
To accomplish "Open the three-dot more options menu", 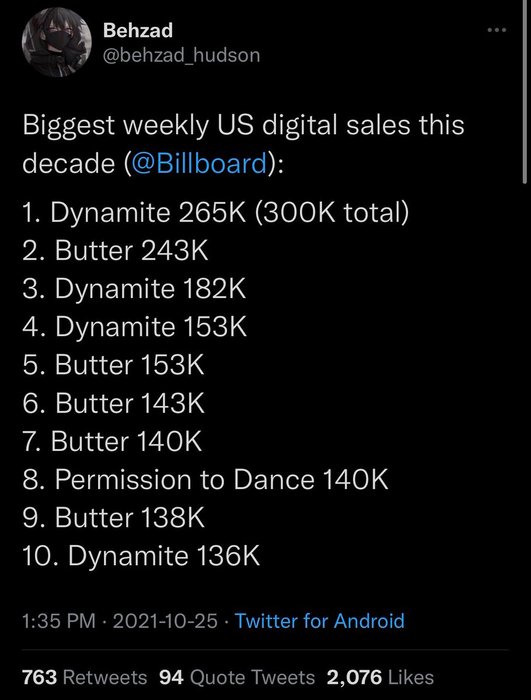I will pos(497,30).
